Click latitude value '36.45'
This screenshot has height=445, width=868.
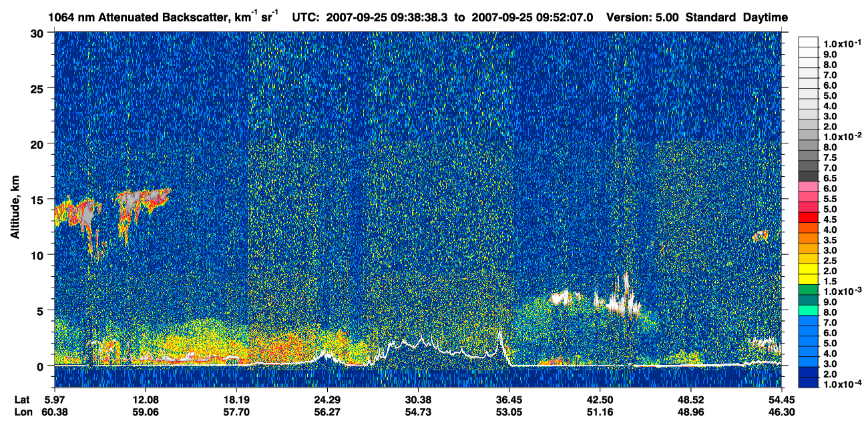(x=509, y=399)
